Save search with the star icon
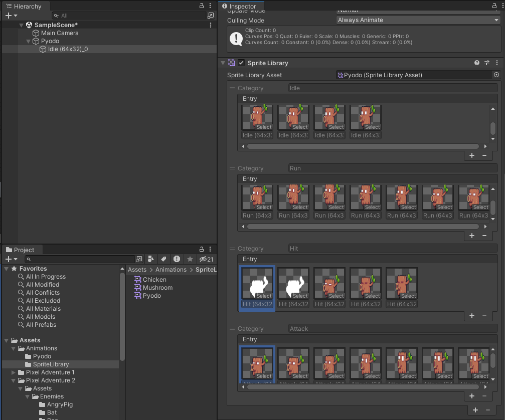This screenshot has height=420, width=505. [x=190, y=259]
